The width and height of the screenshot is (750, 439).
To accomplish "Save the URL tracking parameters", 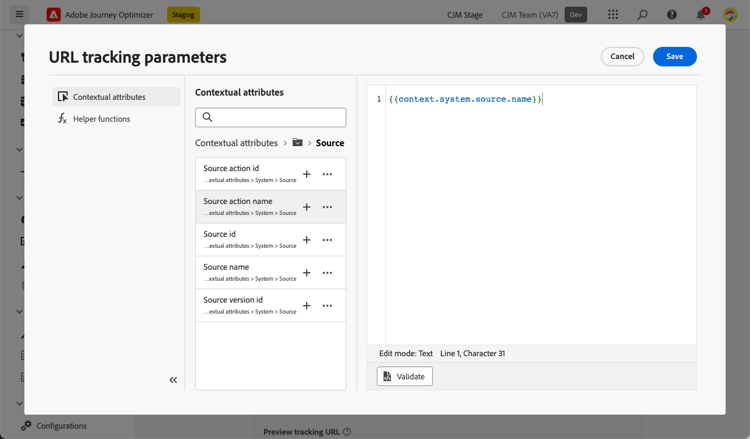I will 674,57.
